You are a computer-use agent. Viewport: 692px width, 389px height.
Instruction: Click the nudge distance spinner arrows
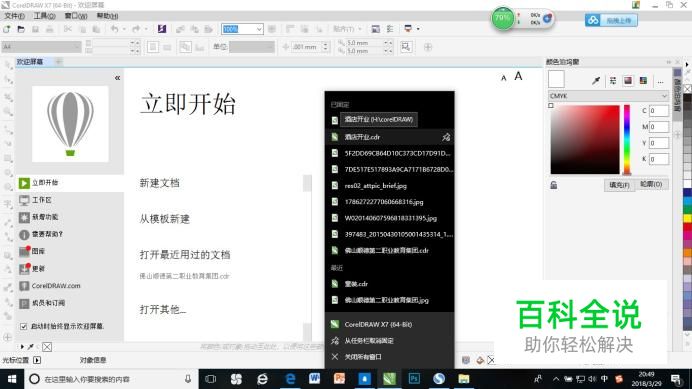click(x=326, y=46)
